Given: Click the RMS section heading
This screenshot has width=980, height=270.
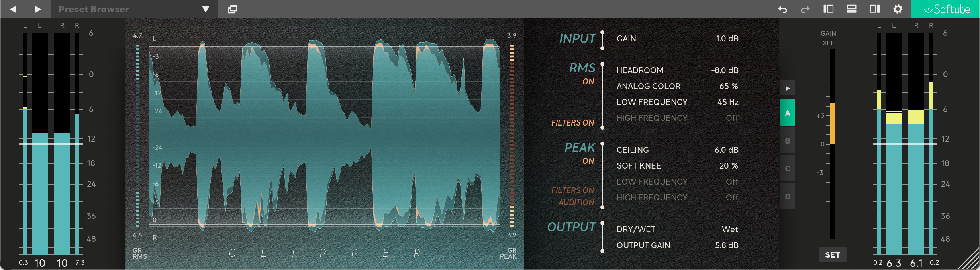Looking at the screenshot, I should point(582,68).
